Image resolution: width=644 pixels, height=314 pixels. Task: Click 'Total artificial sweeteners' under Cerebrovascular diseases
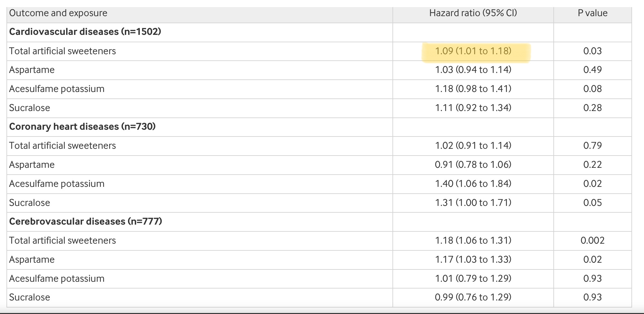tap(62, 240)
